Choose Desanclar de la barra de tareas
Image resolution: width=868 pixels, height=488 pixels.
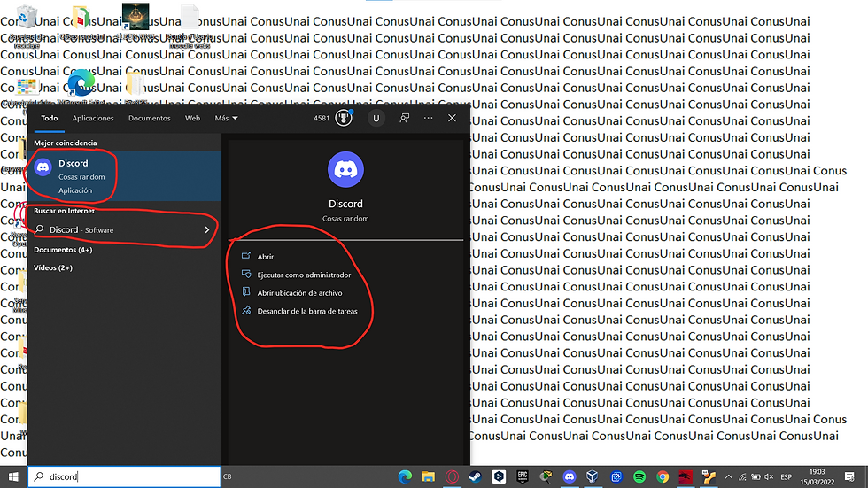(x=307, y=311)
